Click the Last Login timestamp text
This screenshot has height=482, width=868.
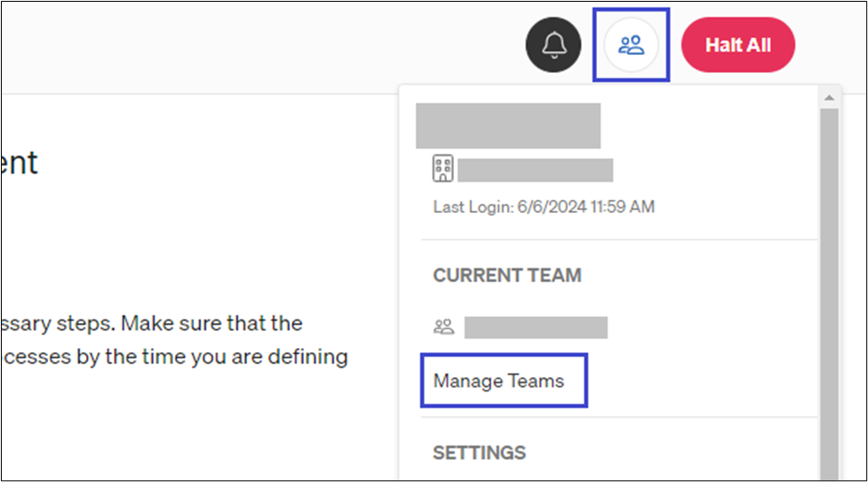click(544, 207)
